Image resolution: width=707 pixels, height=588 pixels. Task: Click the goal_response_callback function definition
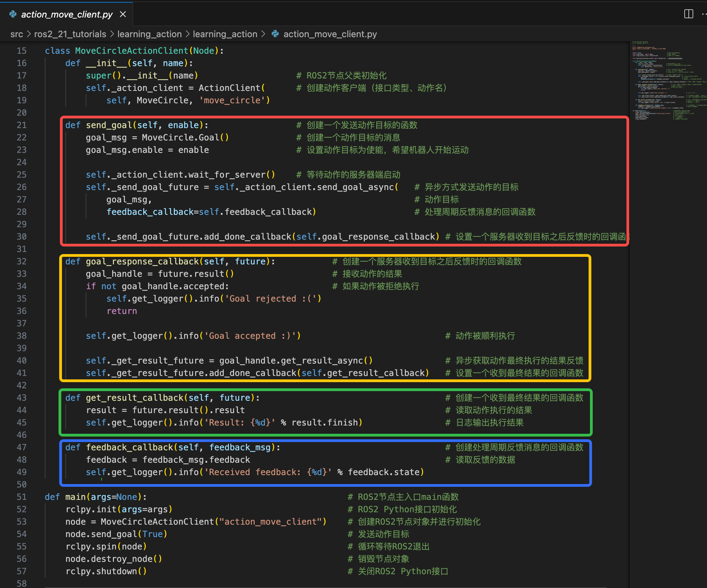pos(142,261)
